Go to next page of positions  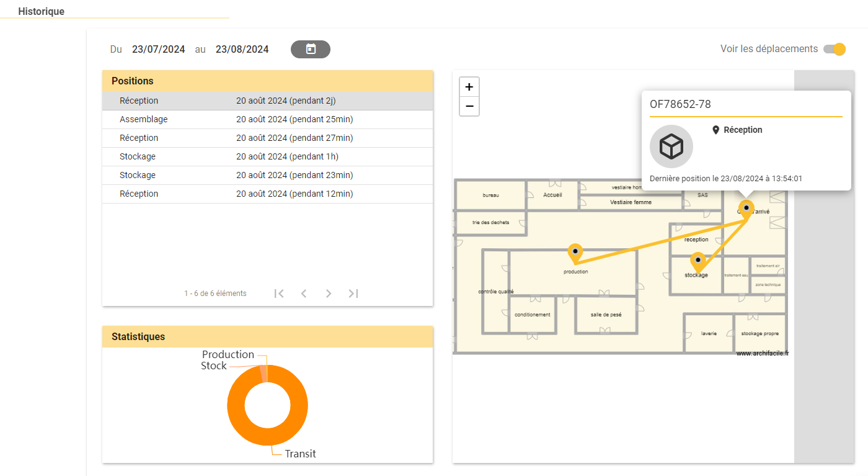[x=329, y=294]
